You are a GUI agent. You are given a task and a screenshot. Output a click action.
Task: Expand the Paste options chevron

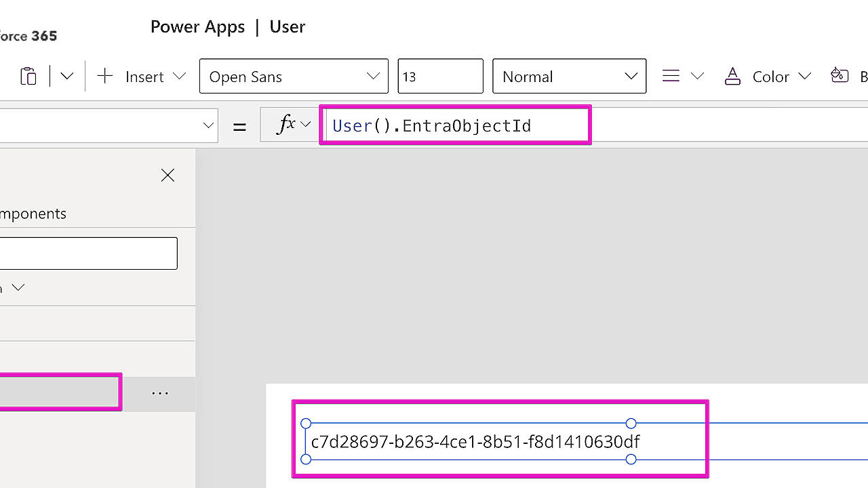66,76
